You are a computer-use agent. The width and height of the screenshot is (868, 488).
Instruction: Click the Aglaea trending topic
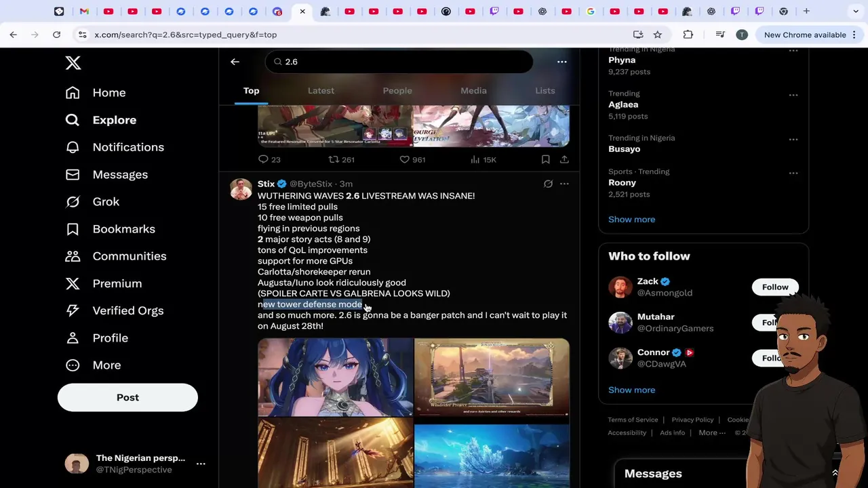pos(623,104)
